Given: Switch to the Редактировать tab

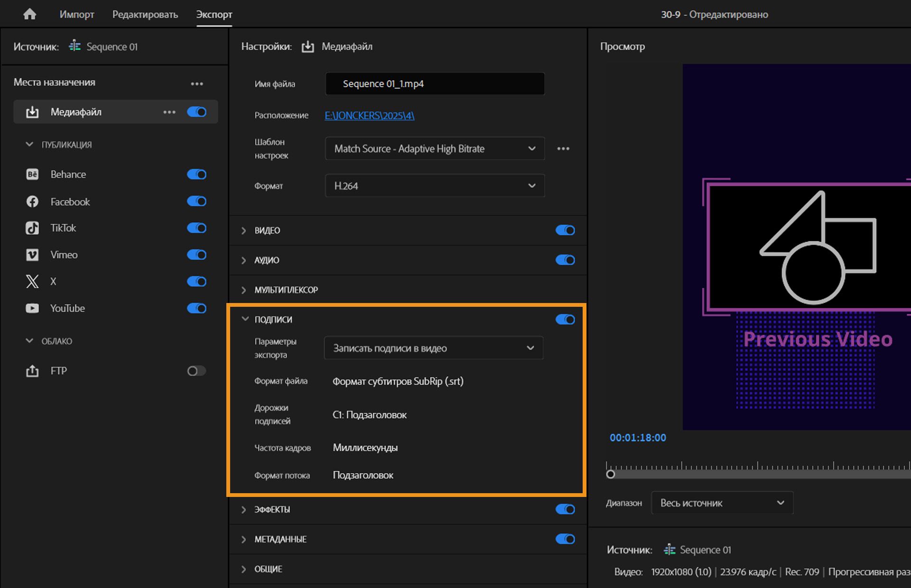Looking at the screenshot, I should (145, 14).
